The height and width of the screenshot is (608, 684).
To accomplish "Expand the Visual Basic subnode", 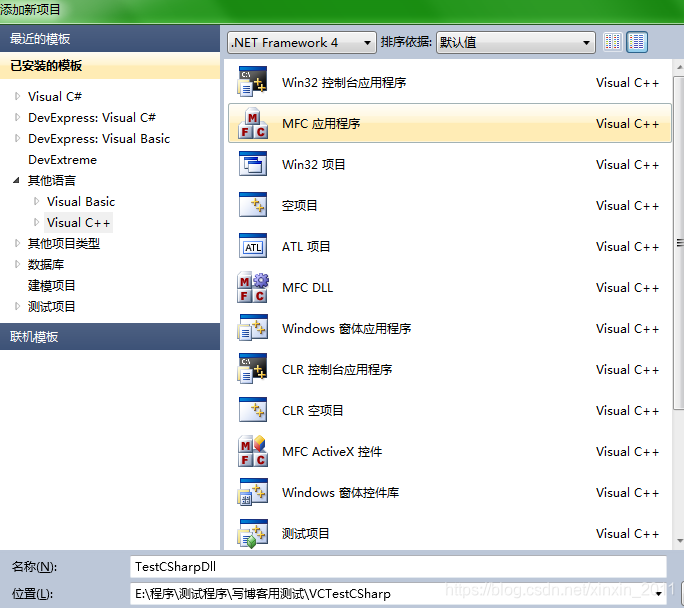I will (x=36, y=201).
